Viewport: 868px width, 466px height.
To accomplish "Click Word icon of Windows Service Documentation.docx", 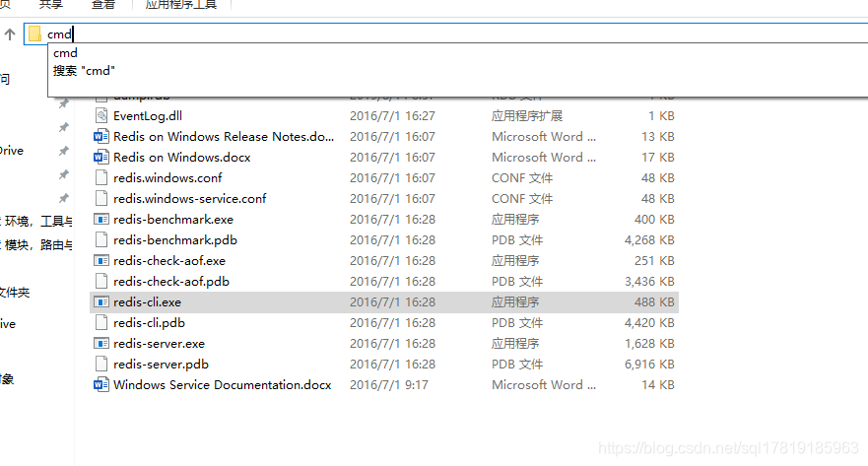I will 101,384.
